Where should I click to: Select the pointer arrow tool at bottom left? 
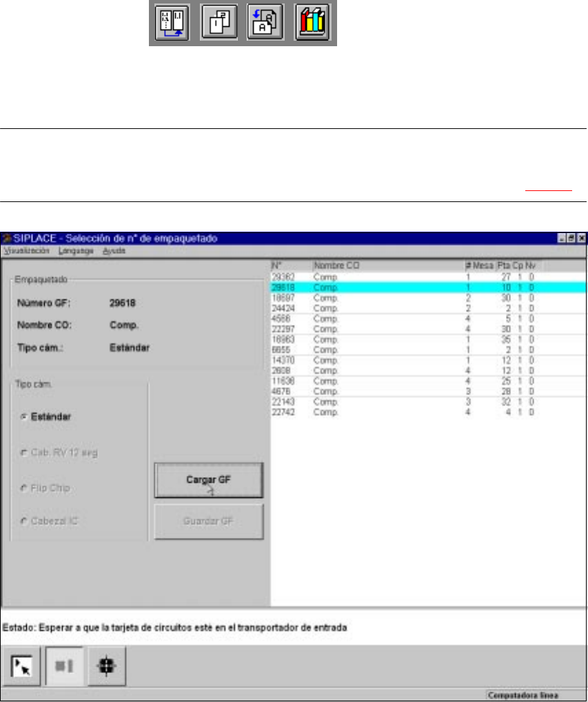point(21,665)
